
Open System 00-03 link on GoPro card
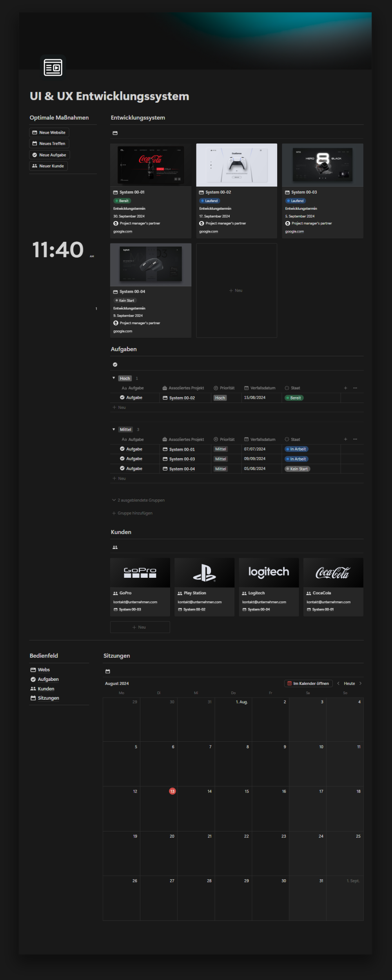click(127, 610)
